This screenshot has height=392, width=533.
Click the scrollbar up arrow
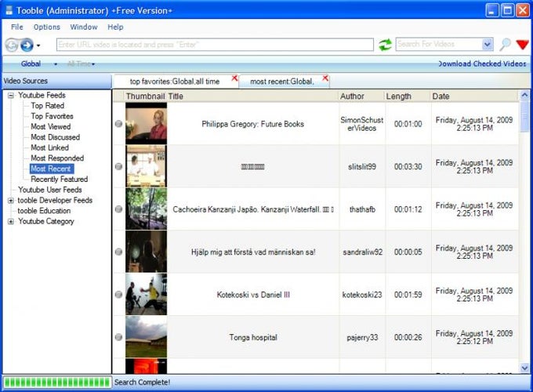click(524, 96)
